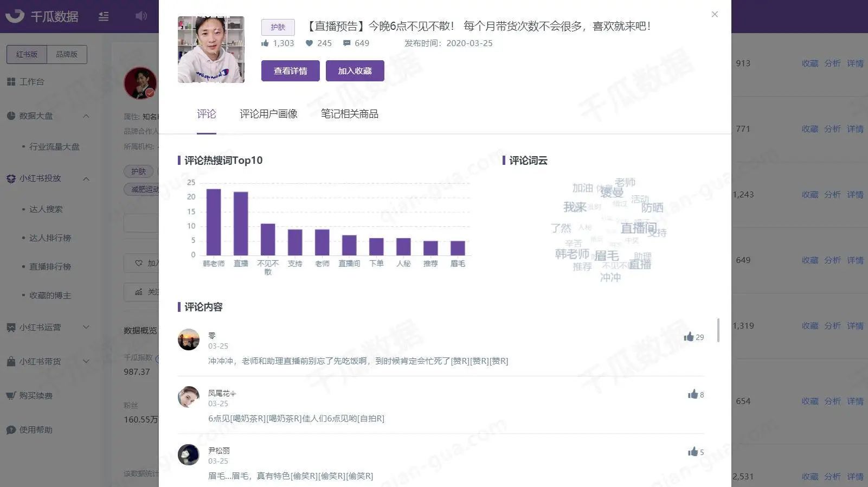Click the 加入收藏 button
The height and width of the screenshot is (487, 868).
(x=355, y=71)
